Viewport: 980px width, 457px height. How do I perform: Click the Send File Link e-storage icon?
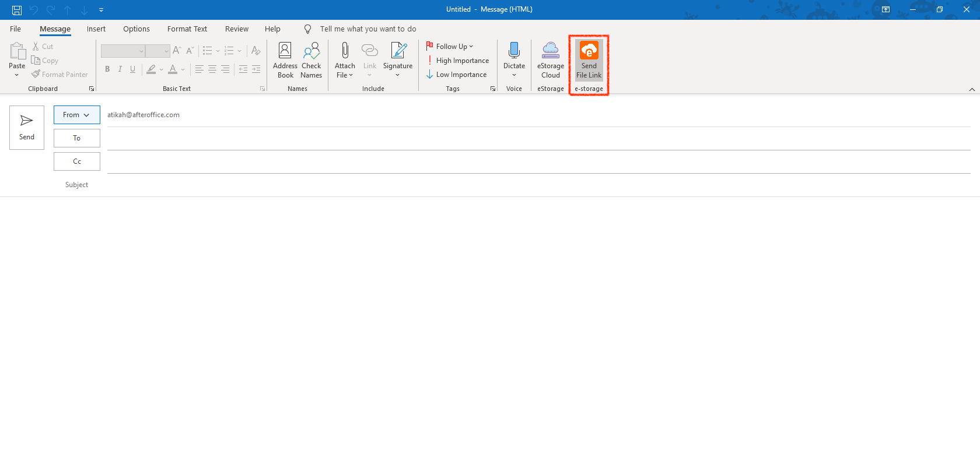(589, 51)
